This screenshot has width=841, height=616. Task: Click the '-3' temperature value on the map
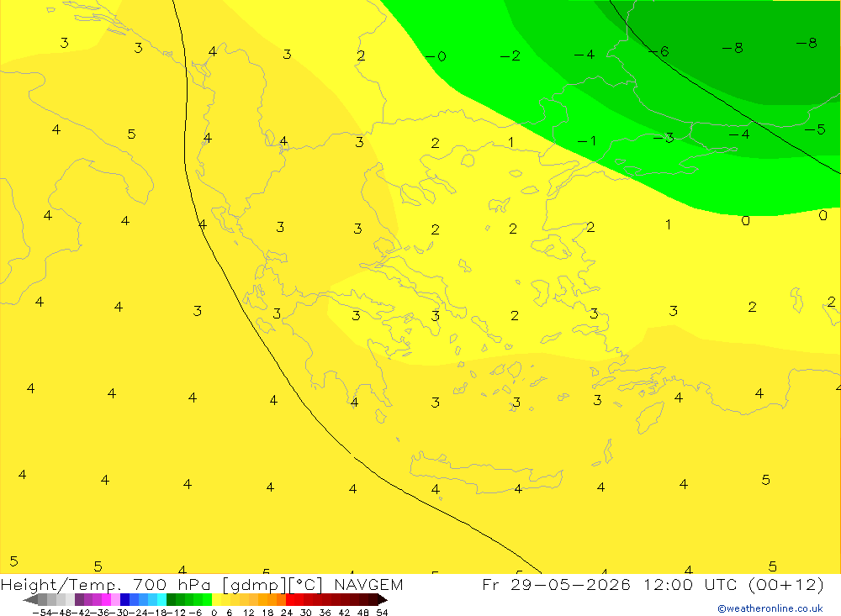tap(664, 138)
